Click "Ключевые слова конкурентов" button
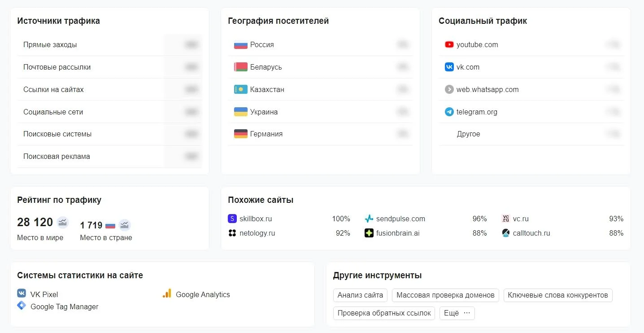The image size is (644, 333). pyautogui.click(x=558, y=295)
